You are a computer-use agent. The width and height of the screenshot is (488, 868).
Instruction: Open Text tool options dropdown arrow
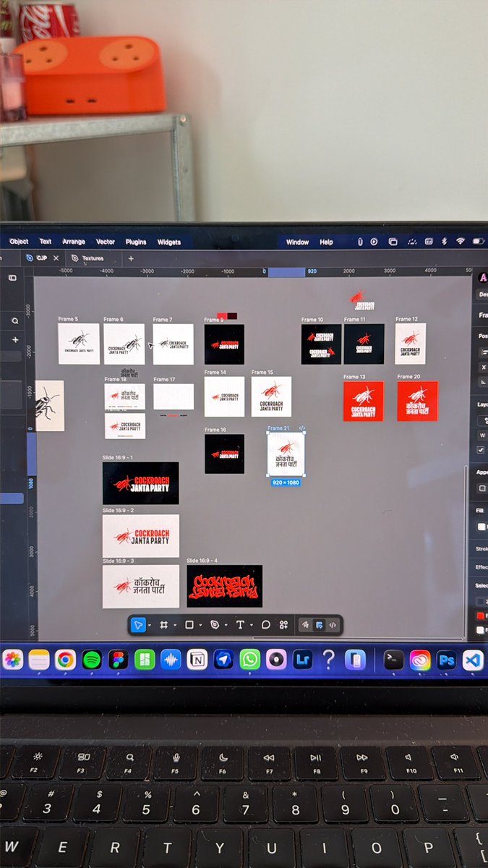251,626
